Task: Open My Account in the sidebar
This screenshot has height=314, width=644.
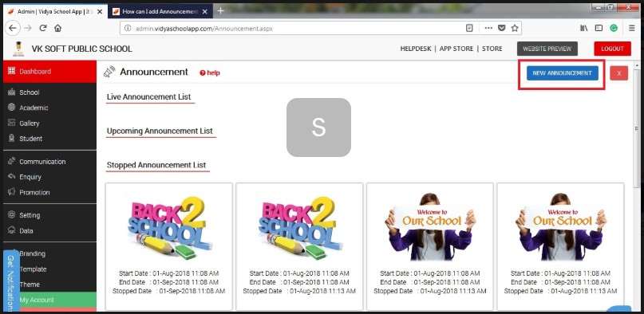Action: (49, 300)
